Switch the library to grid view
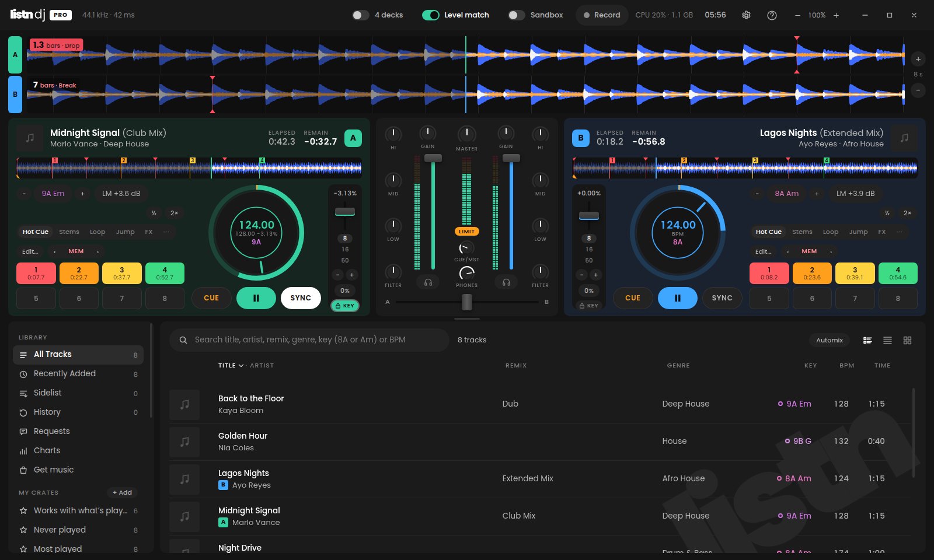934x560 pixels. pos(907,340)
